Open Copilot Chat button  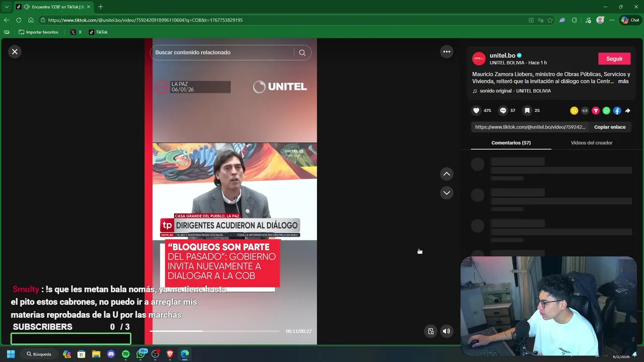(630, 20)
